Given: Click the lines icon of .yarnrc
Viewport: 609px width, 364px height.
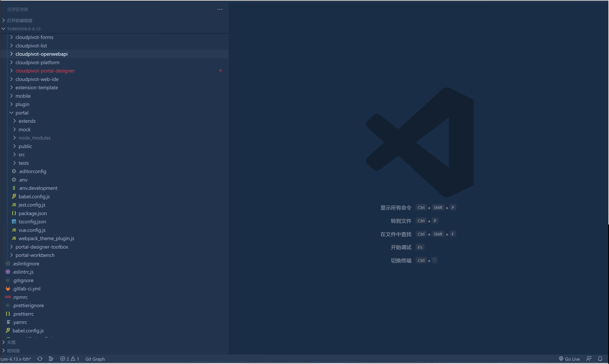Looking at the screenshot, I should click(8, 322).
